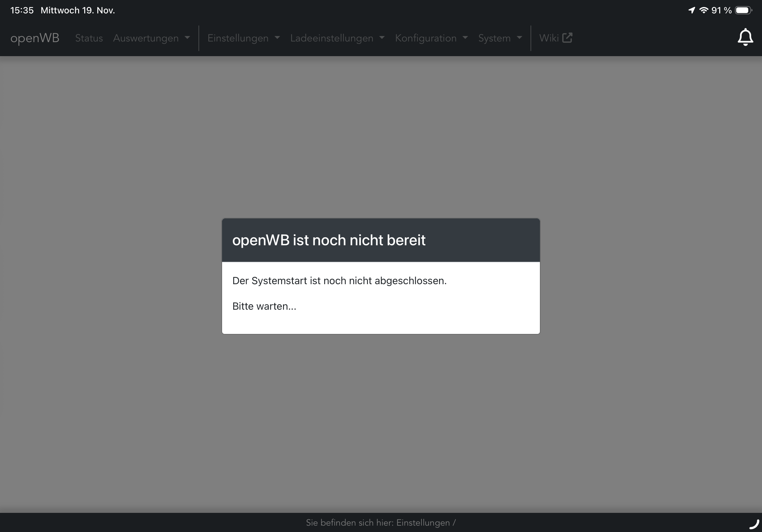Screen dimensions: 762x532
Task: Click the 'Bitte warten...' text
Action: pyautogui.click(x=264, y=306)
